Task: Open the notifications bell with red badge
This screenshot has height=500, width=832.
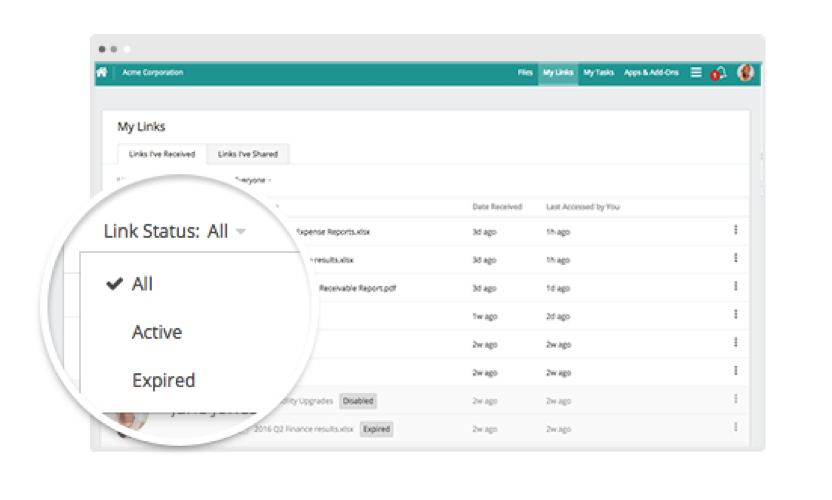Action: point(719,74)
